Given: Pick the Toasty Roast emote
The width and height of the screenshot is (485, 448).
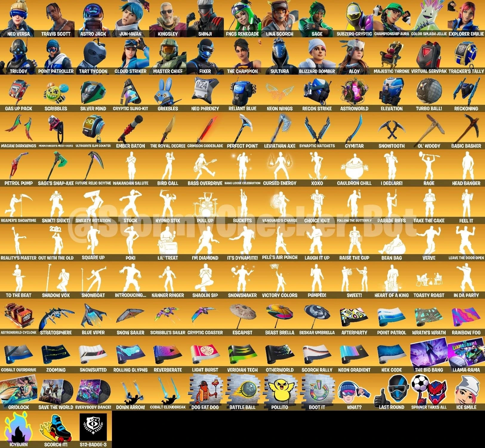Looking at the screenshot, I should pos(429,280).
